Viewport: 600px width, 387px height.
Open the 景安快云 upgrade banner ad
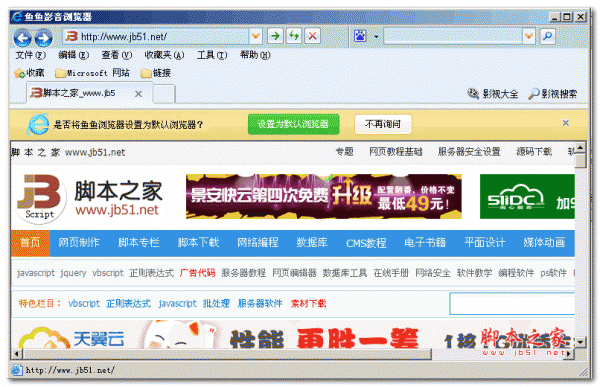pos(324,197)
